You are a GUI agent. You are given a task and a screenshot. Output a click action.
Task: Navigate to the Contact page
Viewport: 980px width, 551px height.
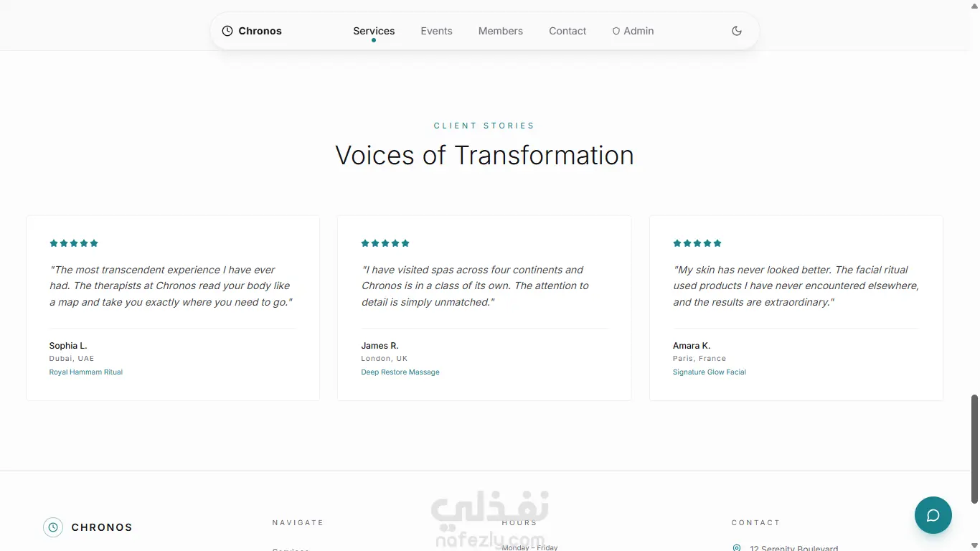pos(567,31)
